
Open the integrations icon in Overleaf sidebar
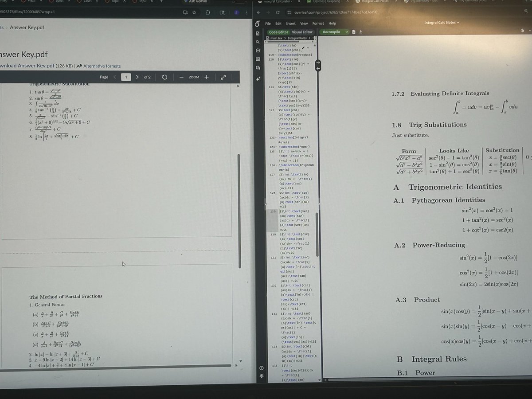258,51
